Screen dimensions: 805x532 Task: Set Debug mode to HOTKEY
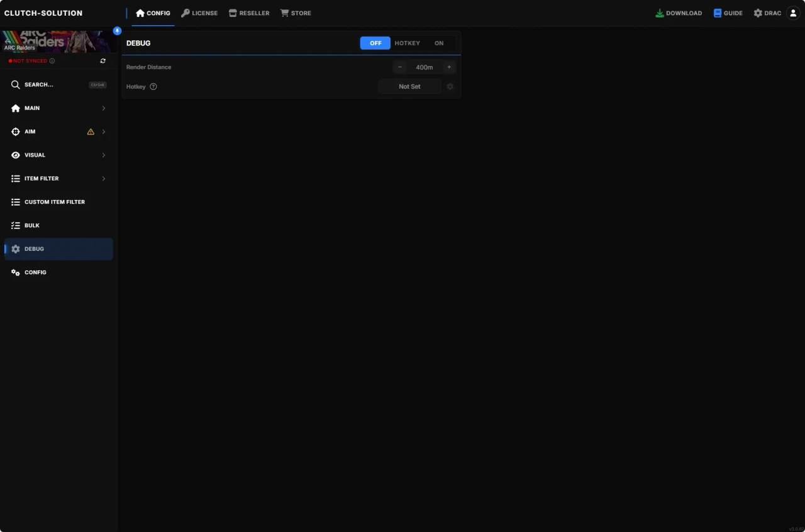(x=408, y=43)
